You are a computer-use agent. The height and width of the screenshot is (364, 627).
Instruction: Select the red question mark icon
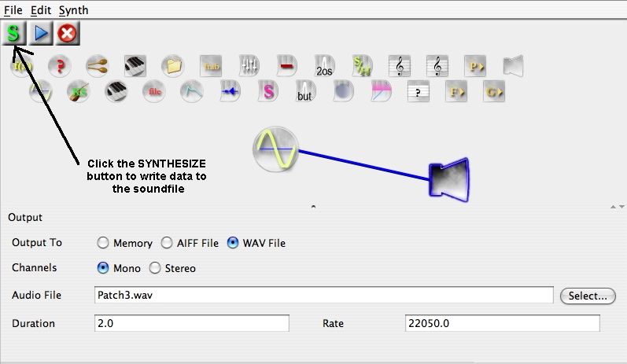pos(59,66)
